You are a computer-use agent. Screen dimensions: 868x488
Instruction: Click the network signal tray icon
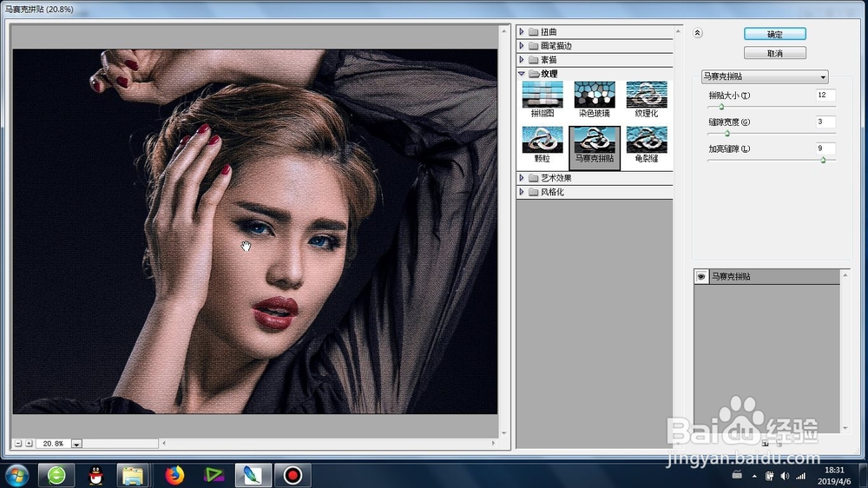(x=801, y=476)
